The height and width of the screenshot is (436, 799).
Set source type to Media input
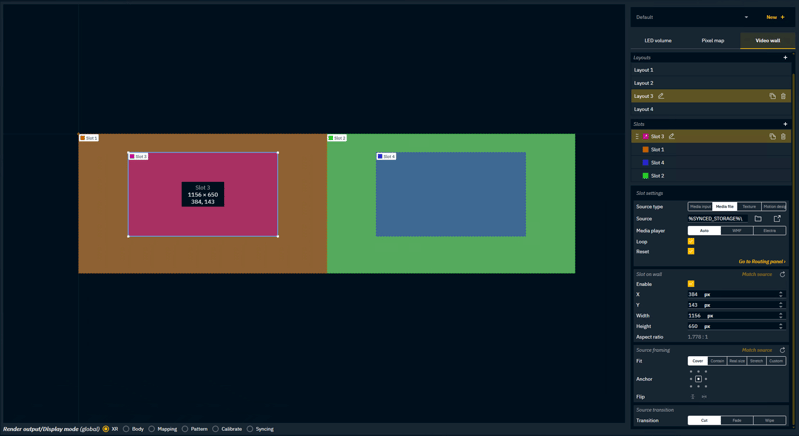[700, 206]
